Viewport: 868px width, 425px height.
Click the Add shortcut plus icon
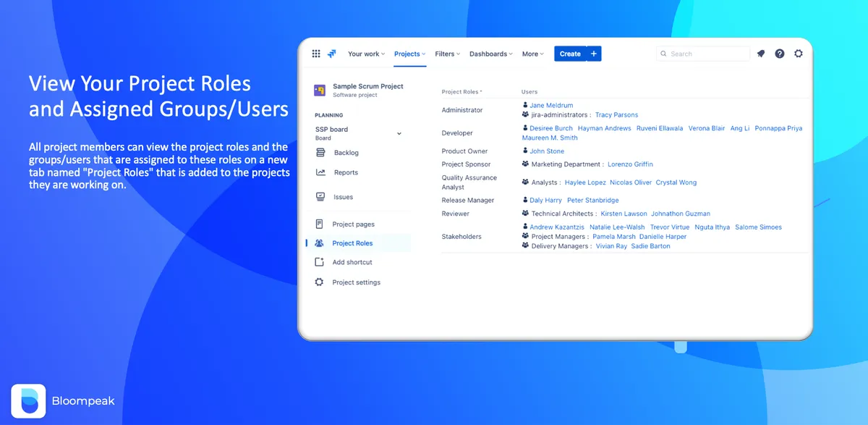coord(320,262)
